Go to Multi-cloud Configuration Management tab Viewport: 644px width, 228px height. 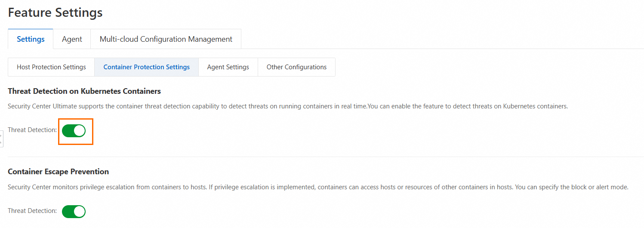coord(166,39)
